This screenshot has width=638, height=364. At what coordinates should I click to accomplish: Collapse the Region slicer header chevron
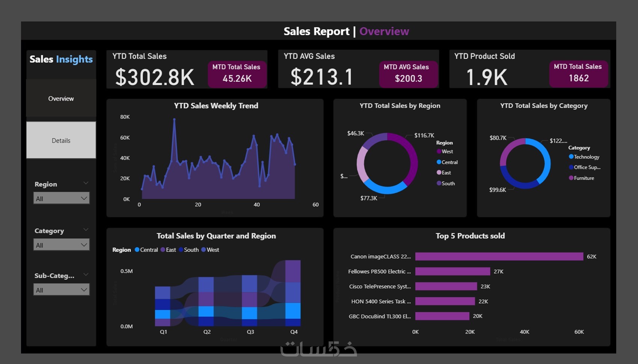(x=86, y=183)
